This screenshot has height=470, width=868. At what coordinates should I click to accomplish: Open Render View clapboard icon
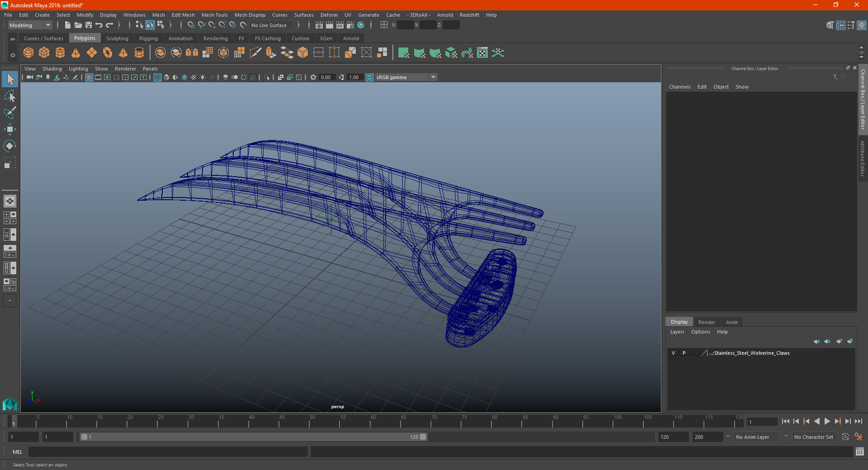coord(319,25)
